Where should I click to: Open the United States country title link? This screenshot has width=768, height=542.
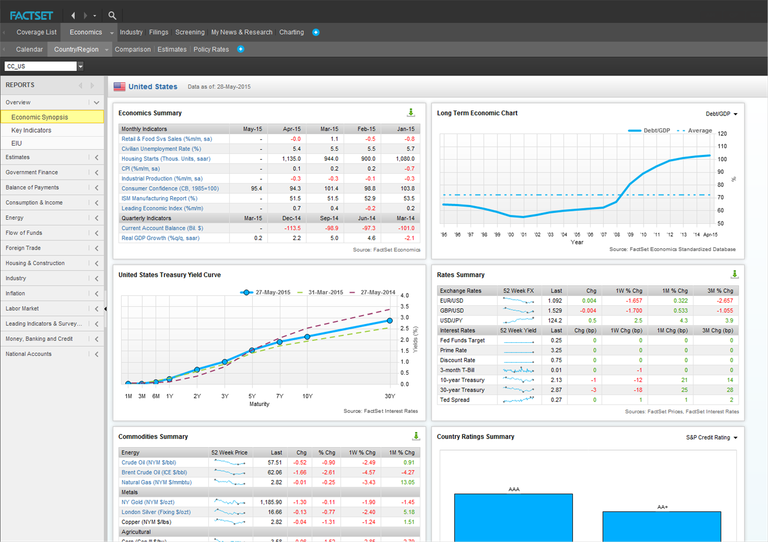point(153,87)
